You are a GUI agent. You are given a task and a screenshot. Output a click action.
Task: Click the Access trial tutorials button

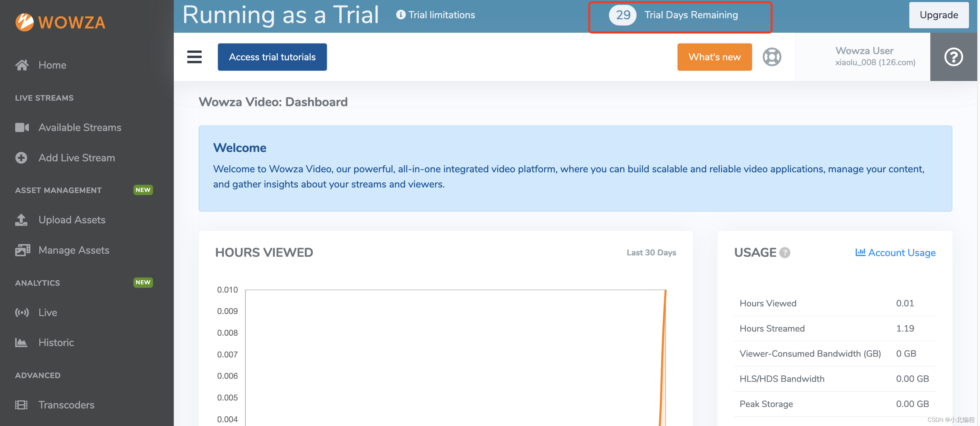(x=272, y=56)
